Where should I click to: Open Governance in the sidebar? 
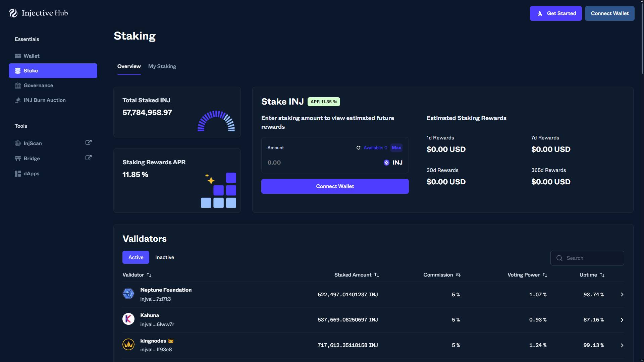point(53,85)
